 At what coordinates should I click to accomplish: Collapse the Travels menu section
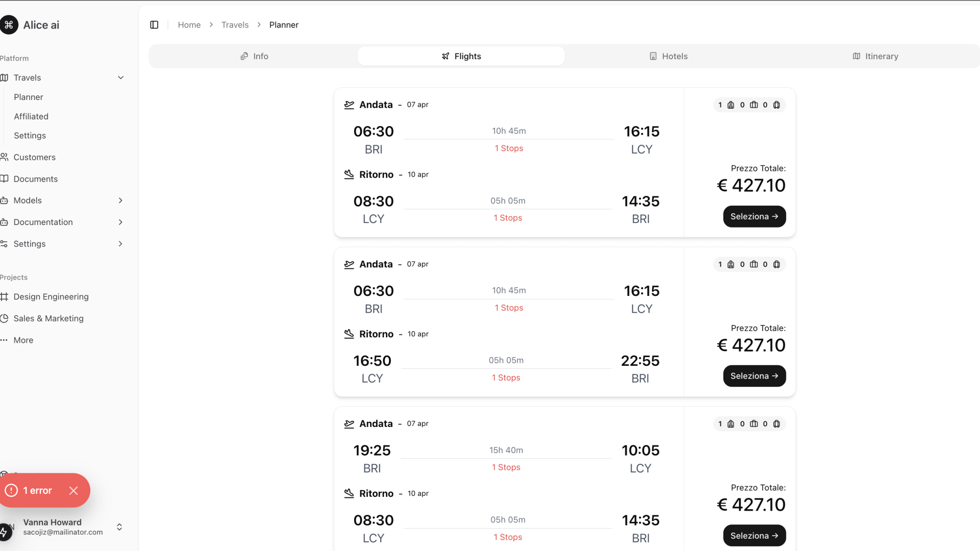tap(121, 78)
